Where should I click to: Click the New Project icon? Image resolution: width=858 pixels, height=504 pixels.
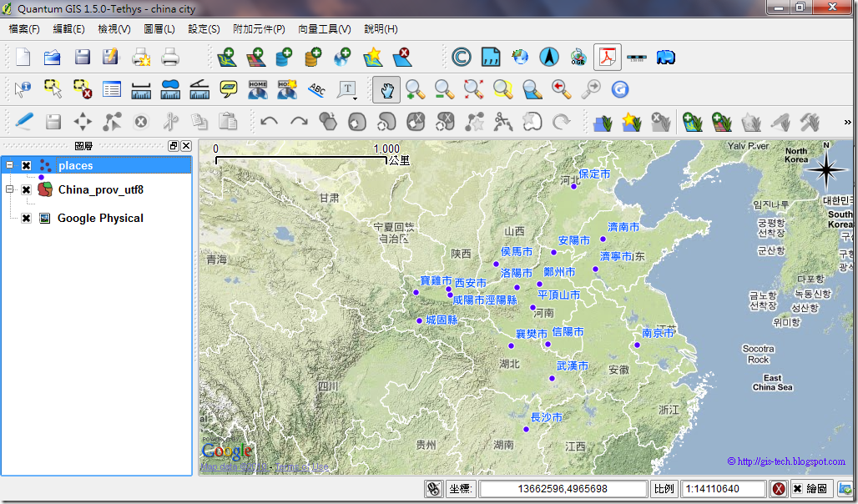pyautogui.click(x=23, y=57)
